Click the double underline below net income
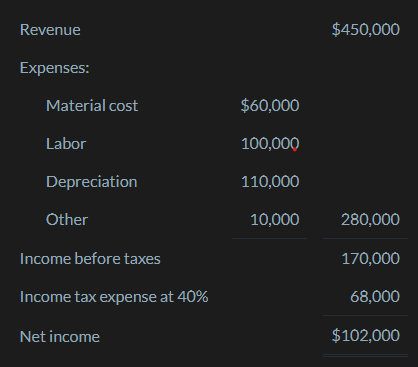 tap(365, 356)
